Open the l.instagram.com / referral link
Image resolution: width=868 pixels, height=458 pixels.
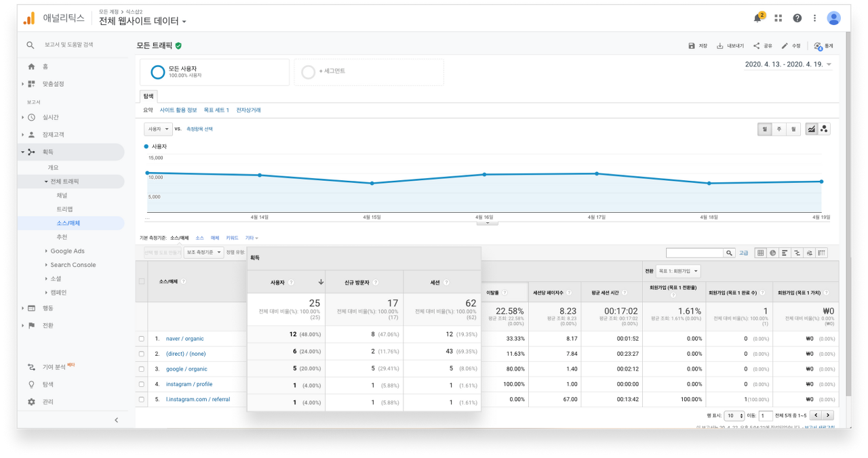click(x=198, y=400)
